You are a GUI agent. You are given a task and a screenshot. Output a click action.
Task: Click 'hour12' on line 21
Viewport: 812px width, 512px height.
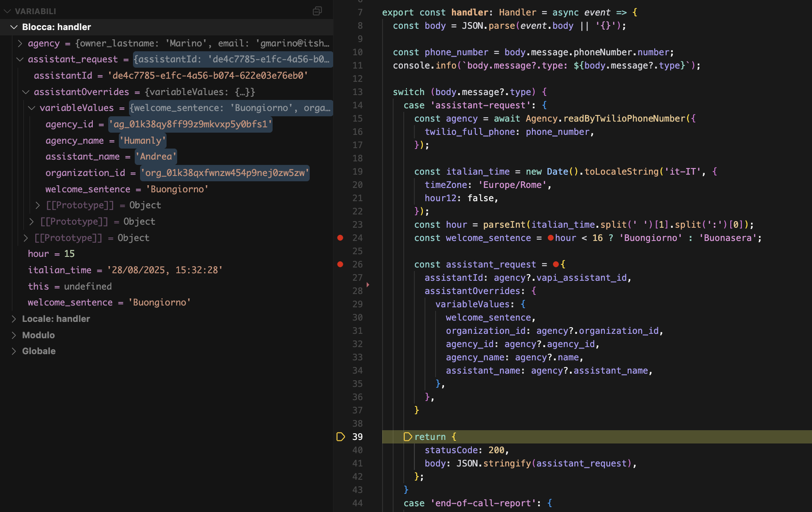click(440, 198)
